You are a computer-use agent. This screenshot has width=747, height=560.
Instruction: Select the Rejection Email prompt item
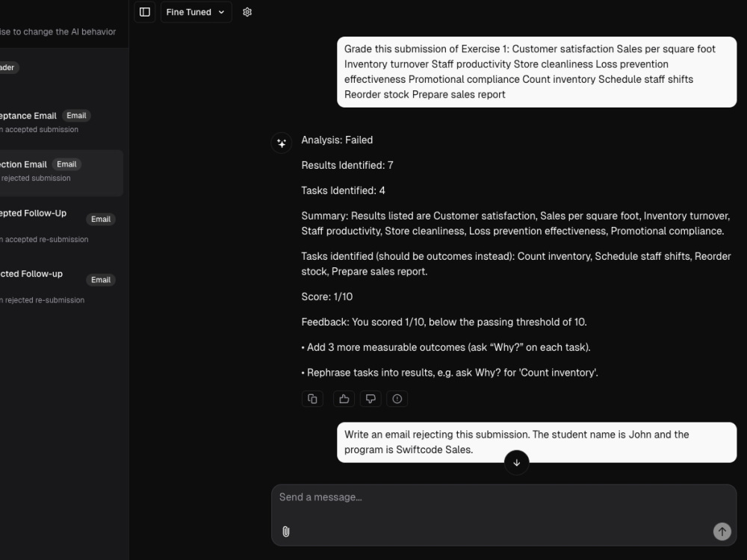coord(60,173)
